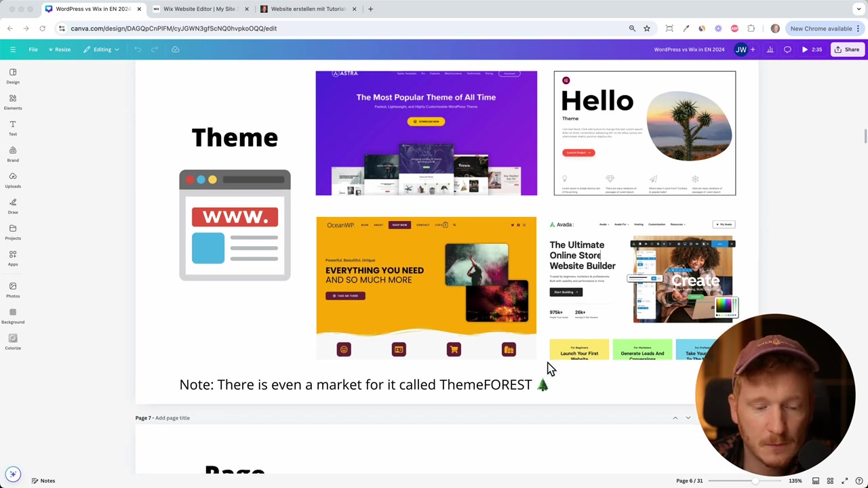The height and width of the screenshot is (488, 868).
Task: Expand the Chrome tab search chevron
Action: click(859, 9)
